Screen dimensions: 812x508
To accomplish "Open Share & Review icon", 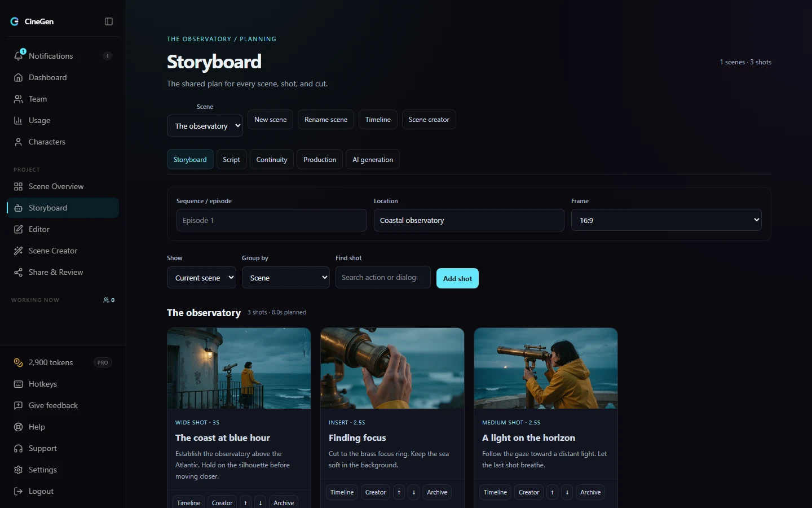I will point(18,272).
